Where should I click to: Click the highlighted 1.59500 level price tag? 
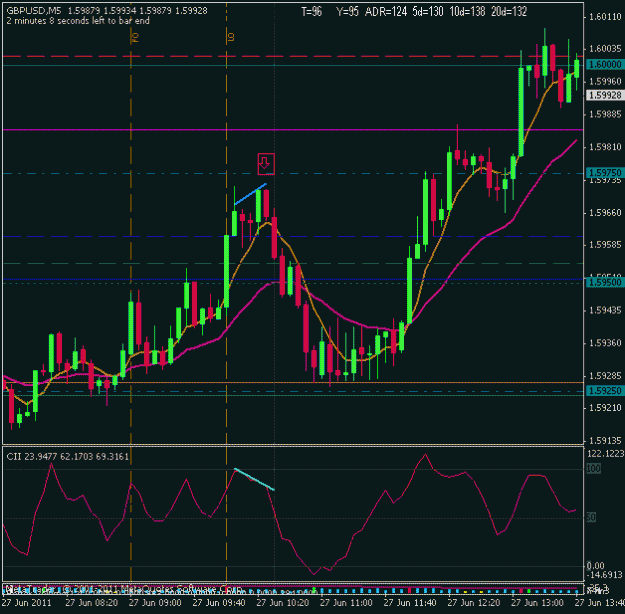coord(605,283)
